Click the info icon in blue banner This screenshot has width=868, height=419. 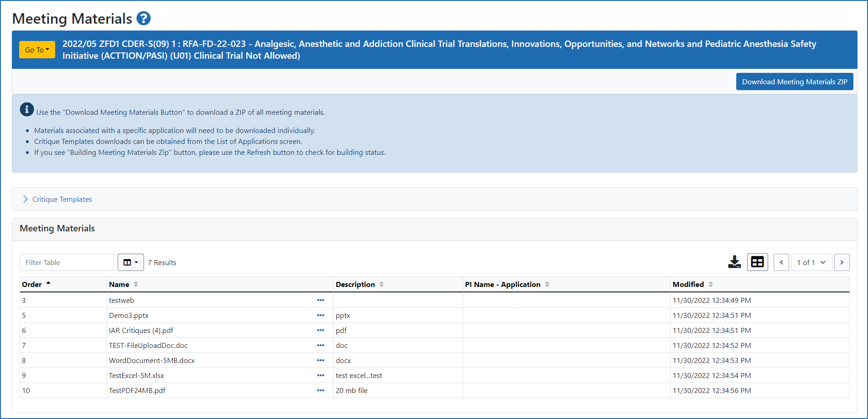pos(27,109)
